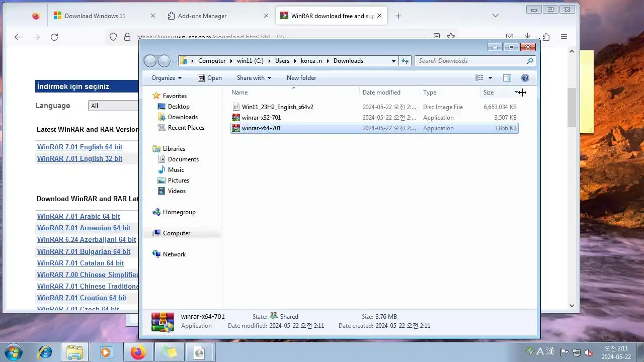
Task: Expand the Users breadcrumb arrow
Action: click(295, 61)
